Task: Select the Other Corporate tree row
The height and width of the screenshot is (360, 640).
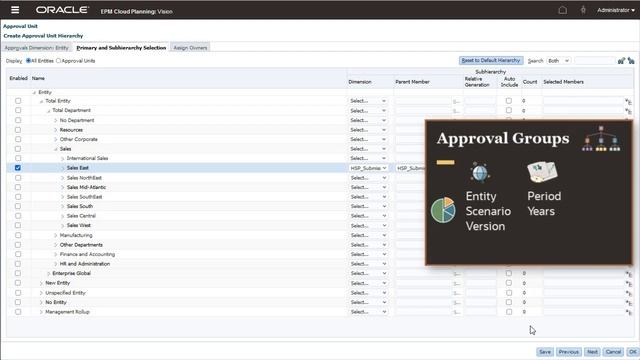Action: (78, 140)
